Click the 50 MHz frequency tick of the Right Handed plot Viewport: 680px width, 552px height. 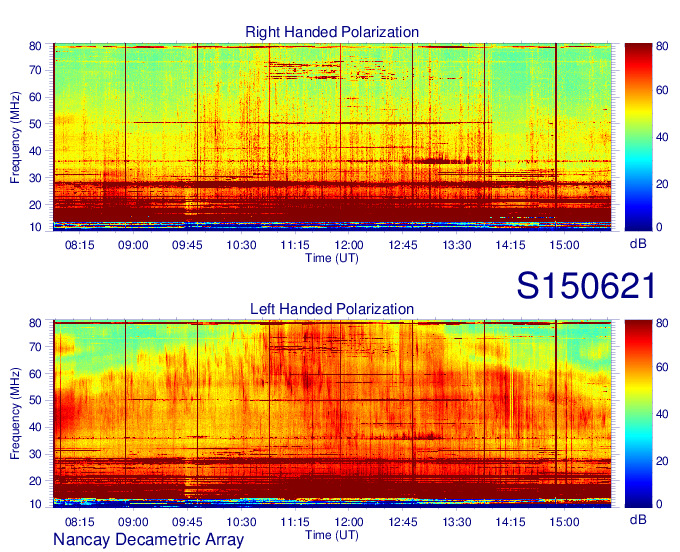(36, 124)
